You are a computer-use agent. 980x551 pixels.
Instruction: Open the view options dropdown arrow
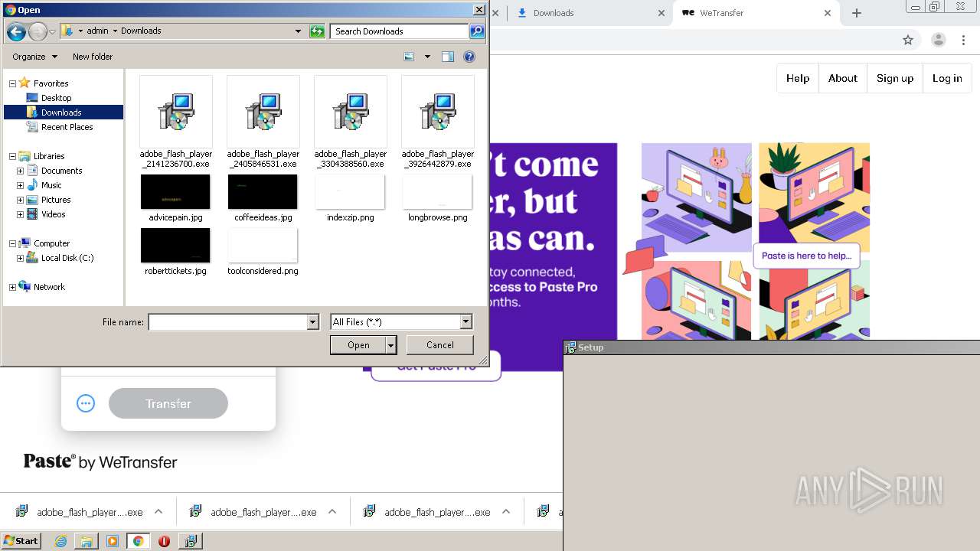point(427,57)
